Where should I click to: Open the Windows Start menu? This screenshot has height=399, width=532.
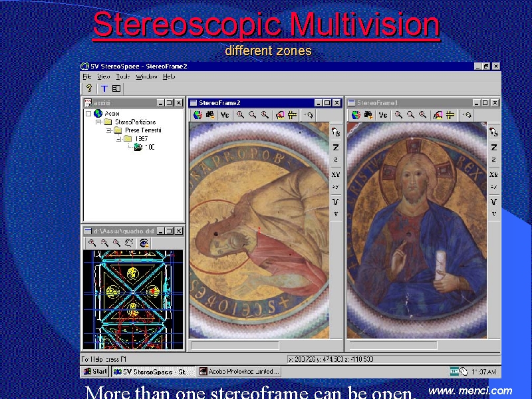click(x=95, y=372)
